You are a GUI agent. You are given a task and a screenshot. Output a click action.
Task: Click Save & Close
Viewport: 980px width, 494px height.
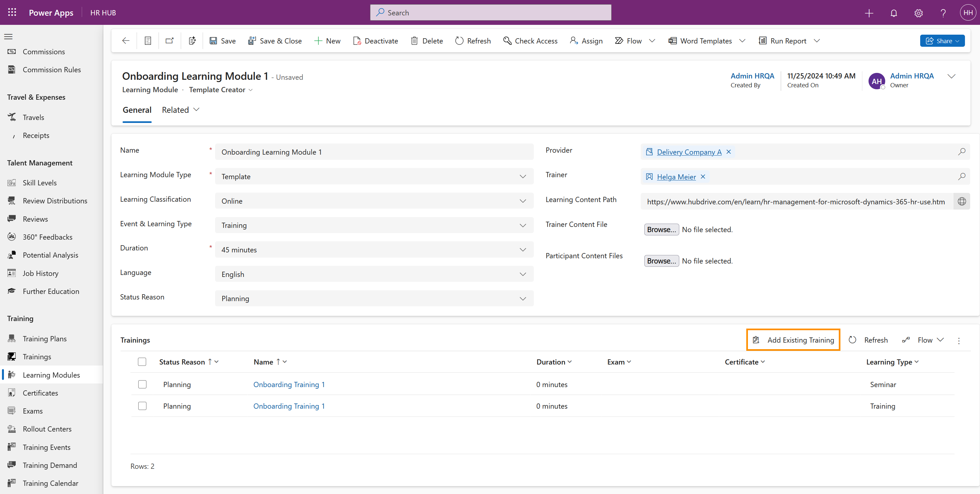pos(275,41)
